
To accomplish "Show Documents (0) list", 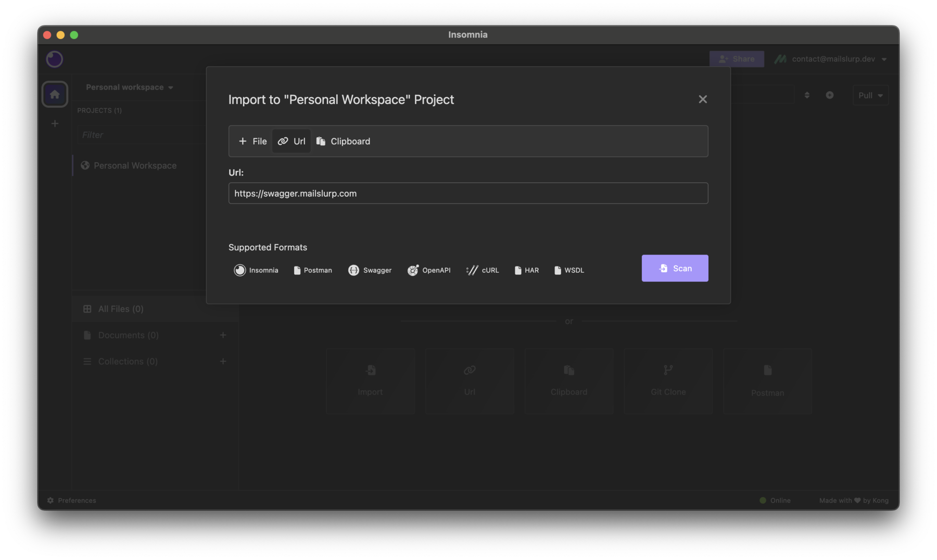I will (128, 335).
